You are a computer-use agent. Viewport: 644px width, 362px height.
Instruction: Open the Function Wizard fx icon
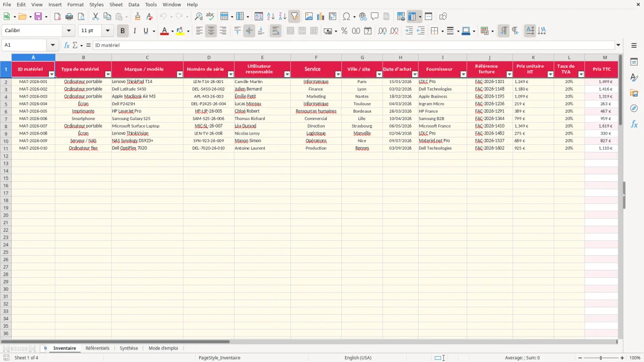point(67,45)
